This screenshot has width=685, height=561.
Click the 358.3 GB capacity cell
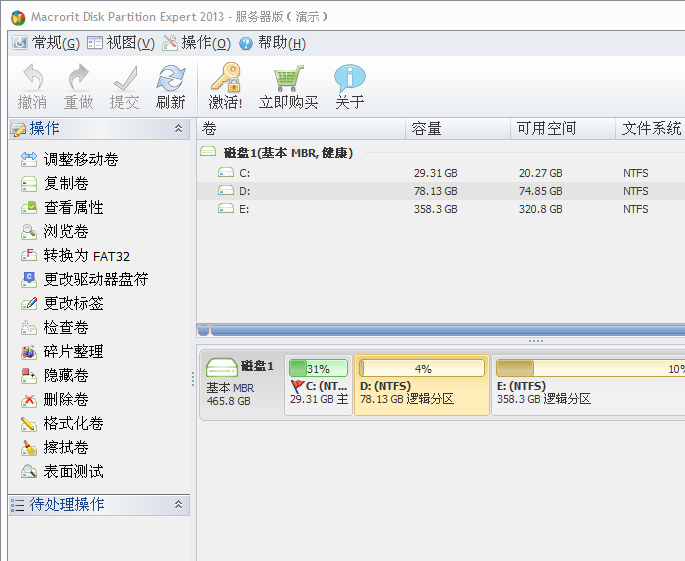coord(436,209)
